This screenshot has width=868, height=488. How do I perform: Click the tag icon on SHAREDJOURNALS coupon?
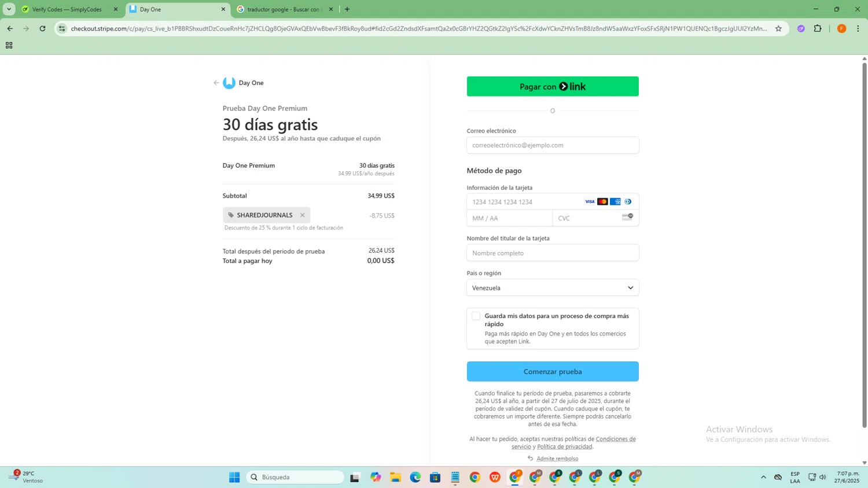coord(231,215)
